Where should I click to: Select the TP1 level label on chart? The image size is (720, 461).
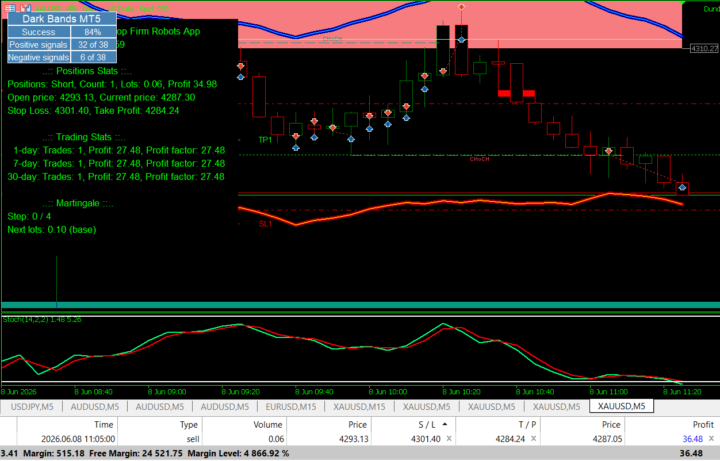[x=265, y=140]
